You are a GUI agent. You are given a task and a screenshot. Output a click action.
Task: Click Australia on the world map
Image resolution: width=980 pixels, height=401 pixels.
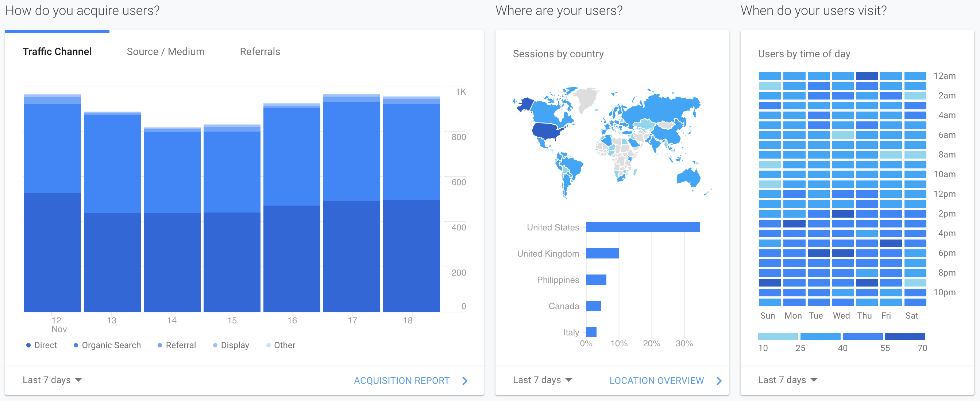(688, 178)
